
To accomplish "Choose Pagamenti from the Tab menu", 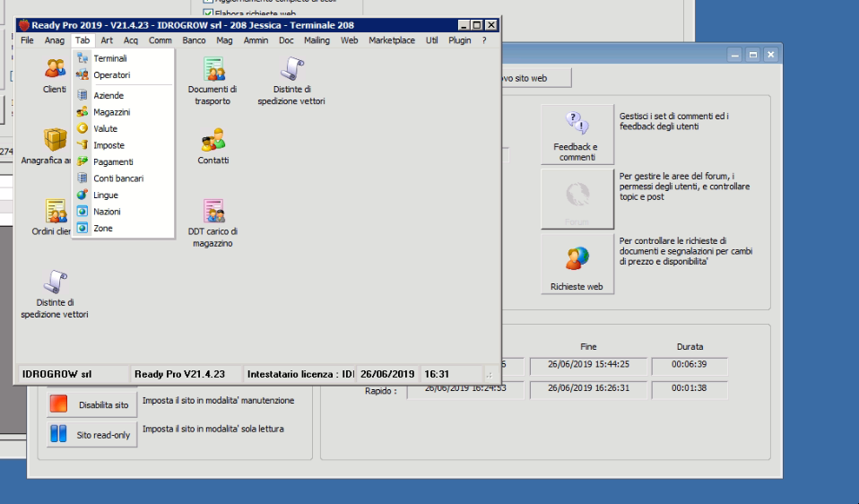I will pos(123,161).
